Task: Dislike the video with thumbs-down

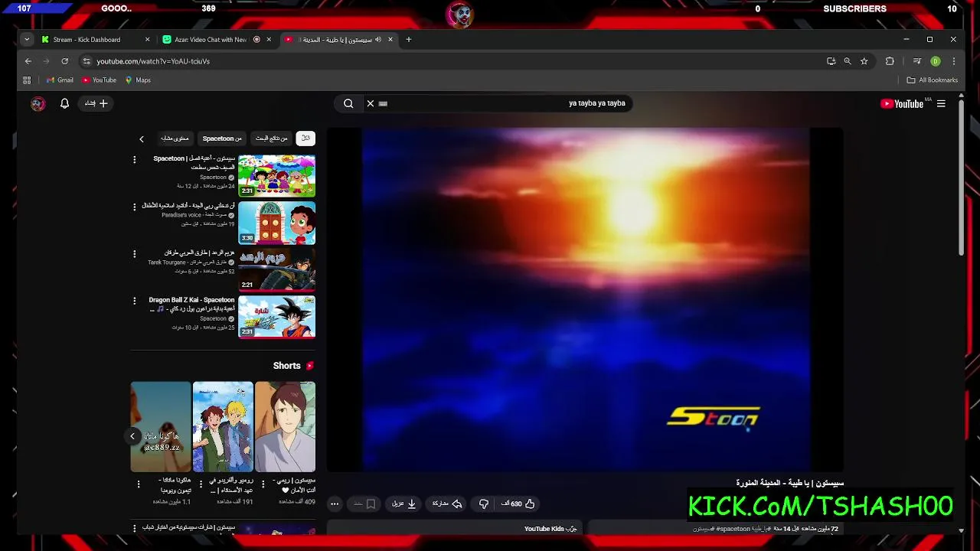Action: pyautogui.click(x=483, y=504)
